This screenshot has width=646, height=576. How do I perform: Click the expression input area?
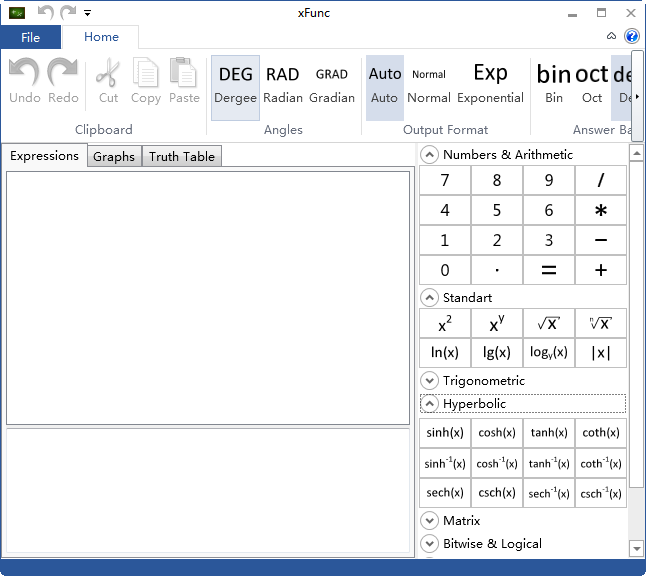tap(208, 298)
